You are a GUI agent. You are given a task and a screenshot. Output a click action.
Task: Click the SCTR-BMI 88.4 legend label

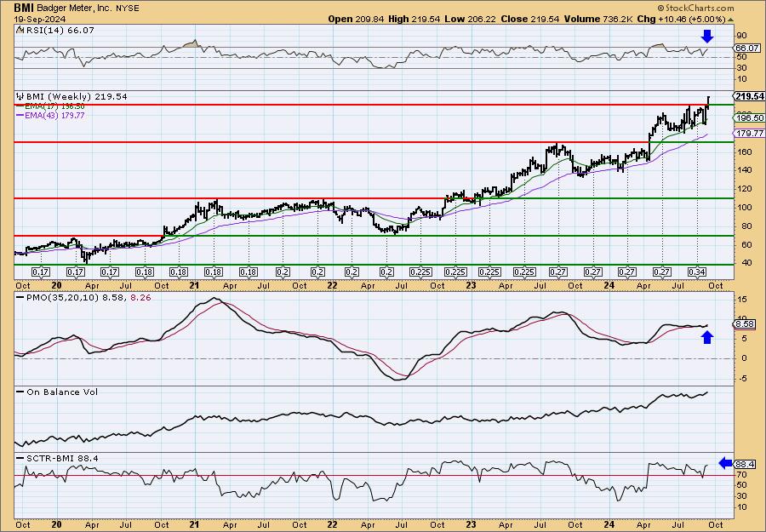[x=62, y=458]
